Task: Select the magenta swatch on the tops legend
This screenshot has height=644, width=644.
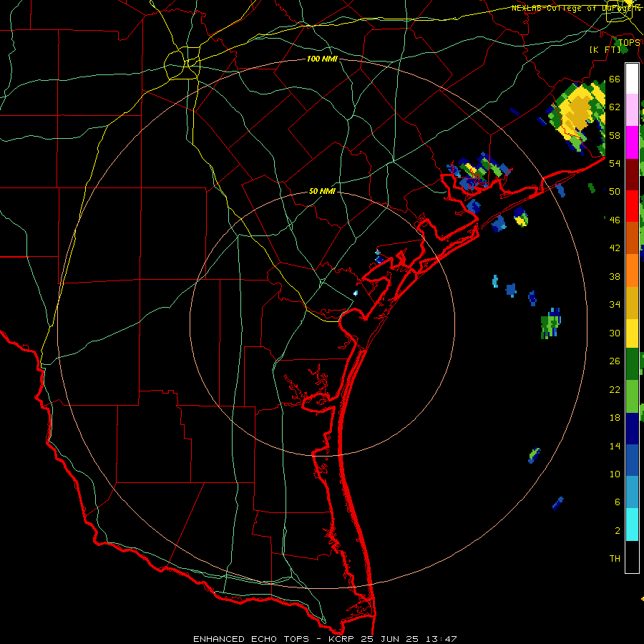Action: tap(632, 142)
